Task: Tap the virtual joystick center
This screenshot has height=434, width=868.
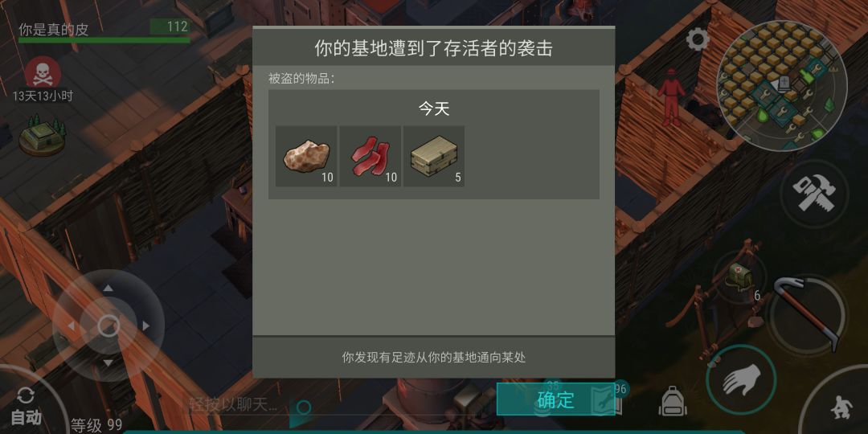Action: pos(108,325)
